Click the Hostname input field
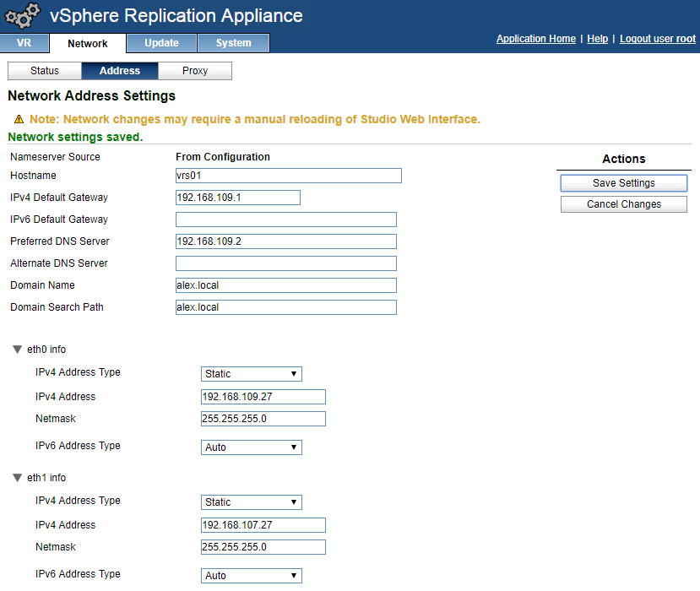Screen dimensions: 700x591 (288, 176)
